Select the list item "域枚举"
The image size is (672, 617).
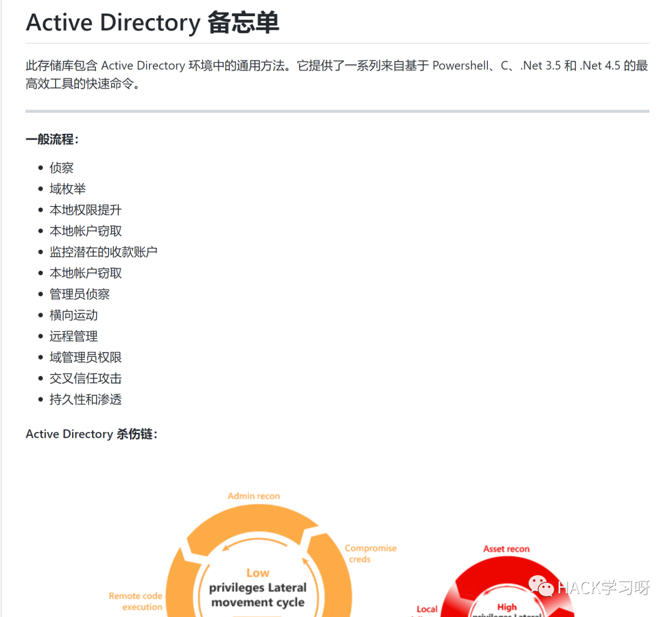pos(67,189)
